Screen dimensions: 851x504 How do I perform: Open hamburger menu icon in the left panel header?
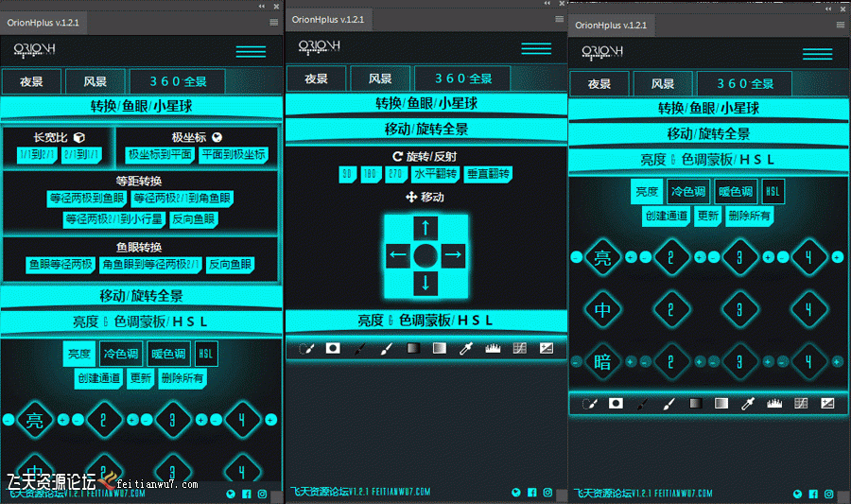(251, 52)
